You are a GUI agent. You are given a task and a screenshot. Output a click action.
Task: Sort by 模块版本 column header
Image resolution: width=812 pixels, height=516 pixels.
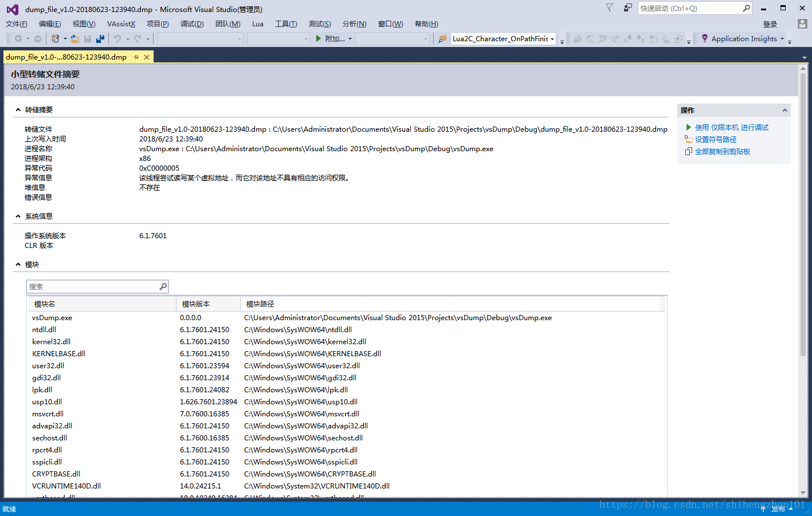pos(209,304)
